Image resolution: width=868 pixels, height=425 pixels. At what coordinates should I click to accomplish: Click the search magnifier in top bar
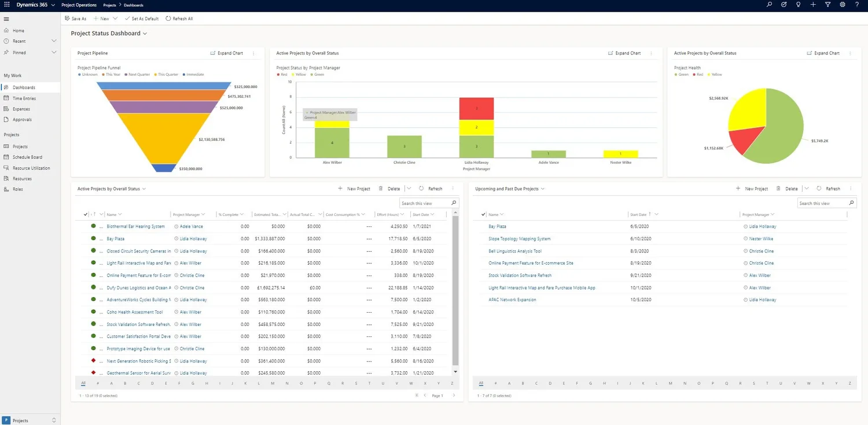pos(769,5)
